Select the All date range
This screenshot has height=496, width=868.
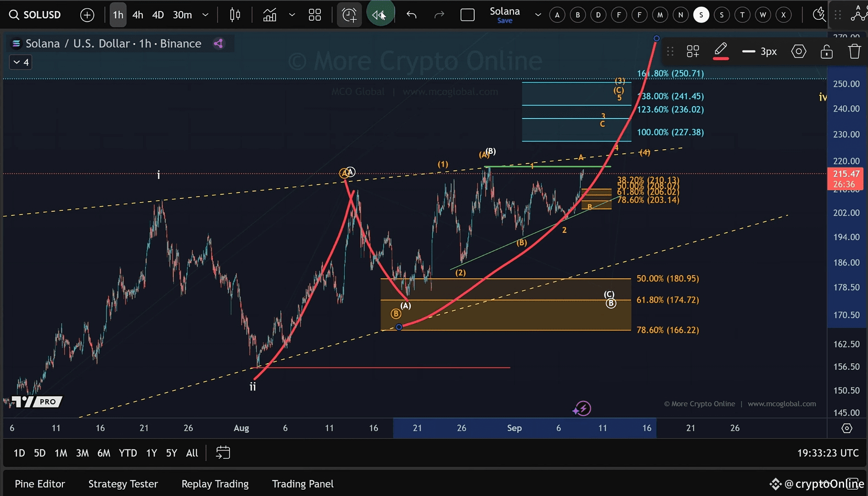tap(192, 453)
